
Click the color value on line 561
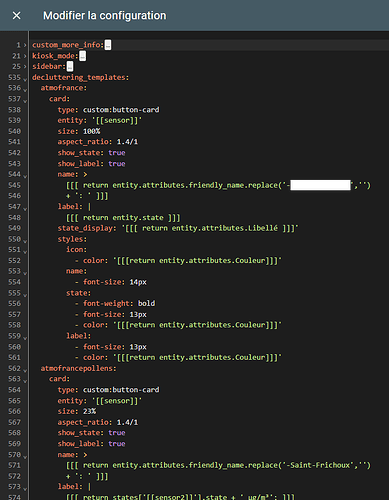click(197, 357)
